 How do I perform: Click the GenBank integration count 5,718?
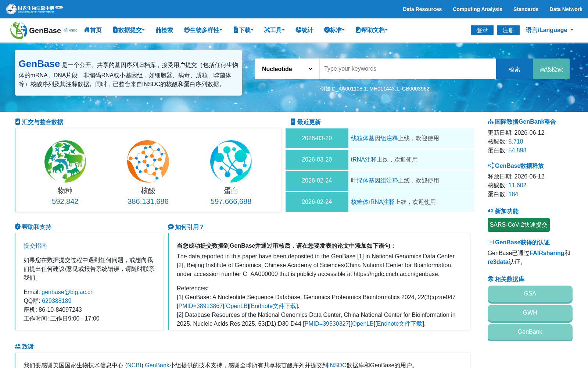516,141
